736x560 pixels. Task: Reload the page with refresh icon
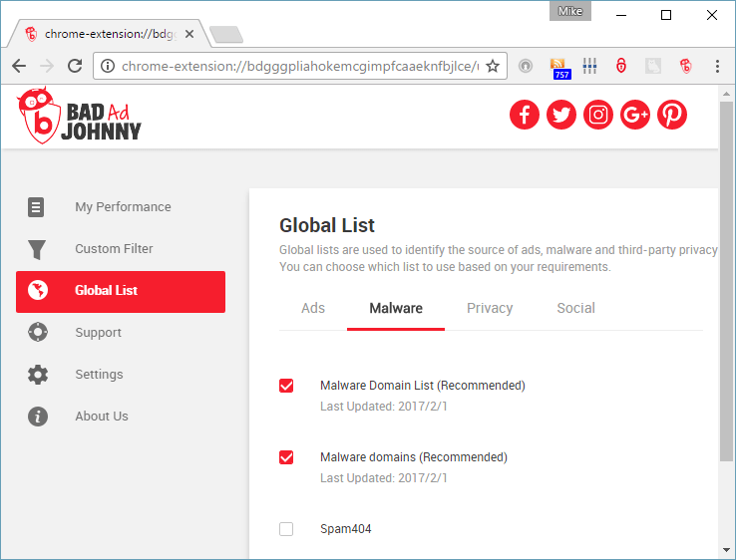click(x=75, y=66)
